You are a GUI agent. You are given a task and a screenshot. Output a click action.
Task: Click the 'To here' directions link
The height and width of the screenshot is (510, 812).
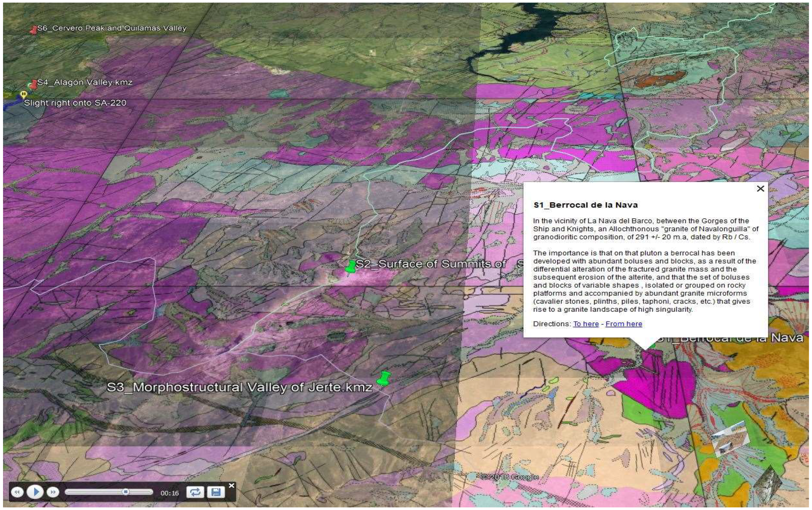coord(586,324)
